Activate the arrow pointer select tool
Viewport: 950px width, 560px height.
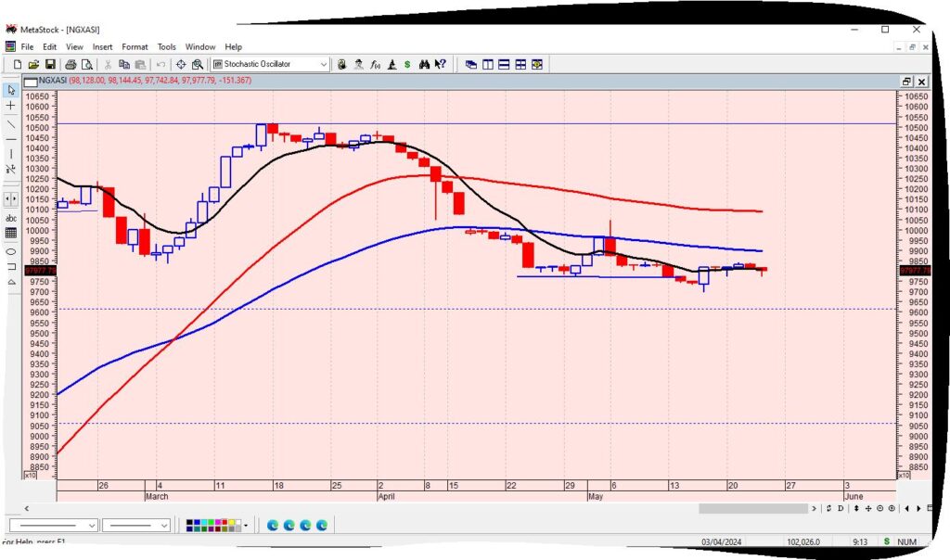(11, 90)
